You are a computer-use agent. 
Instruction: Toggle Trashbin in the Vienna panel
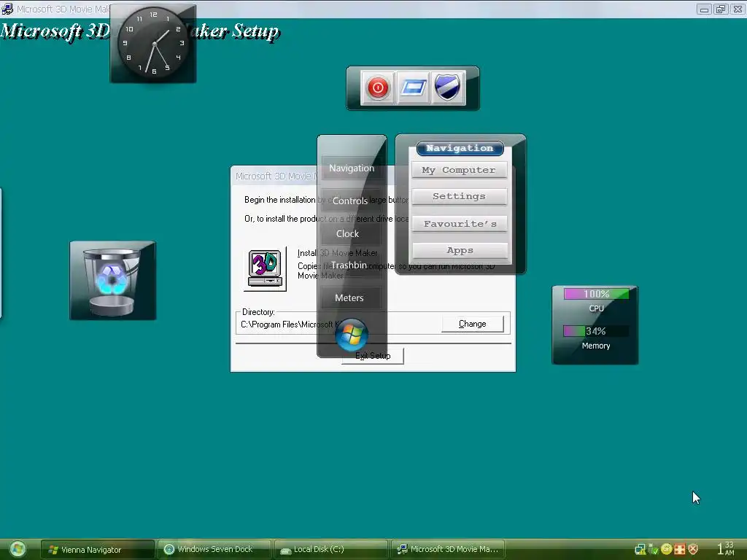coord(349,265)
